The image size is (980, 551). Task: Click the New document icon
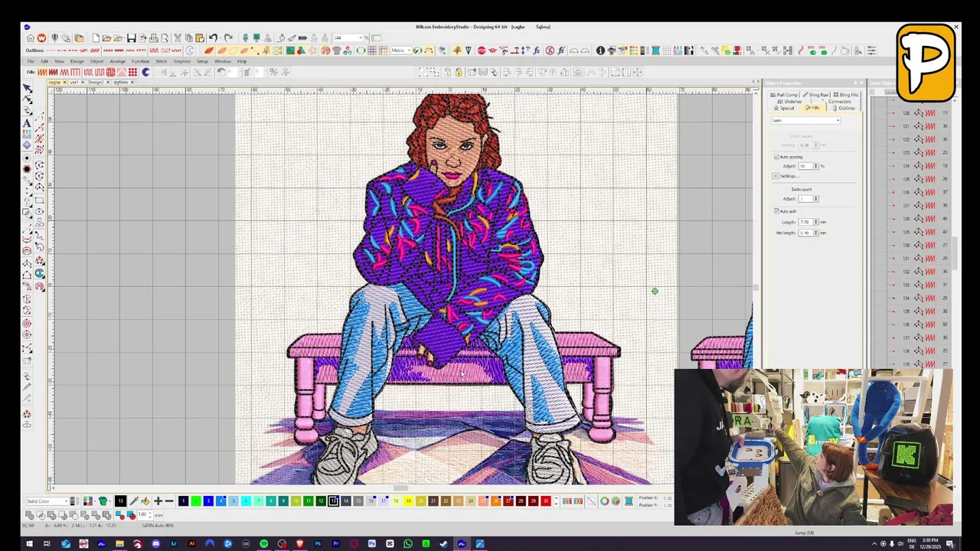tap(96, 37)
